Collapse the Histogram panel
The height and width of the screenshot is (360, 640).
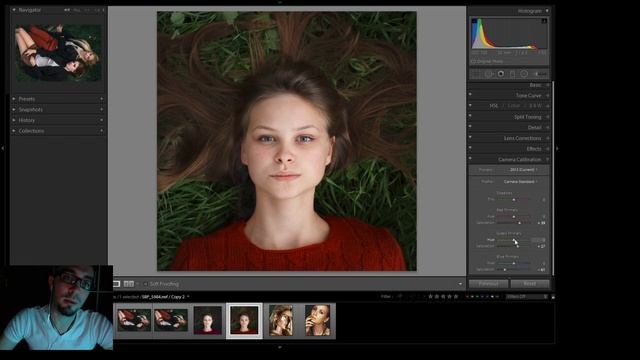547,11
